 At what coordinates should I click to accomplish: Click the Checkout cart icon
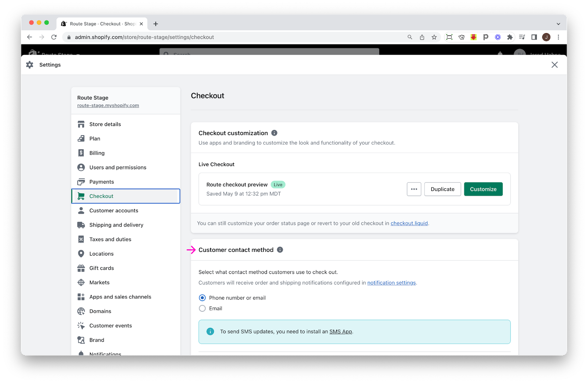(81, 196)
